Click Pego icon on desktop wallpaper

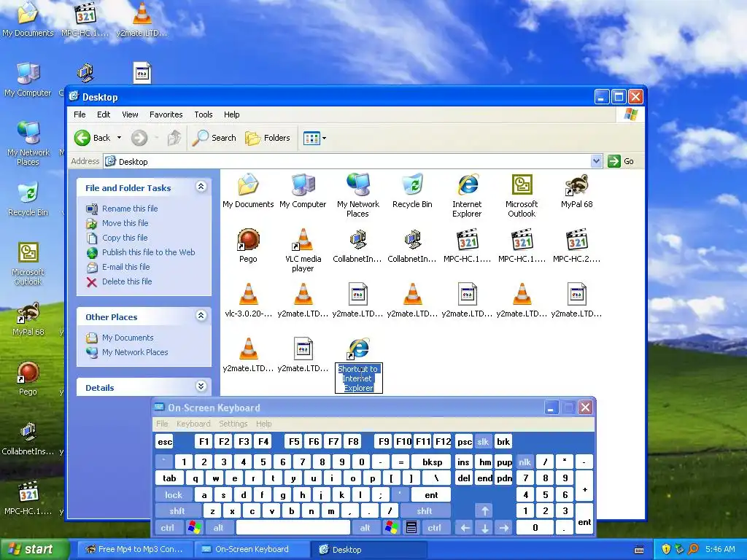pos(28,373)
